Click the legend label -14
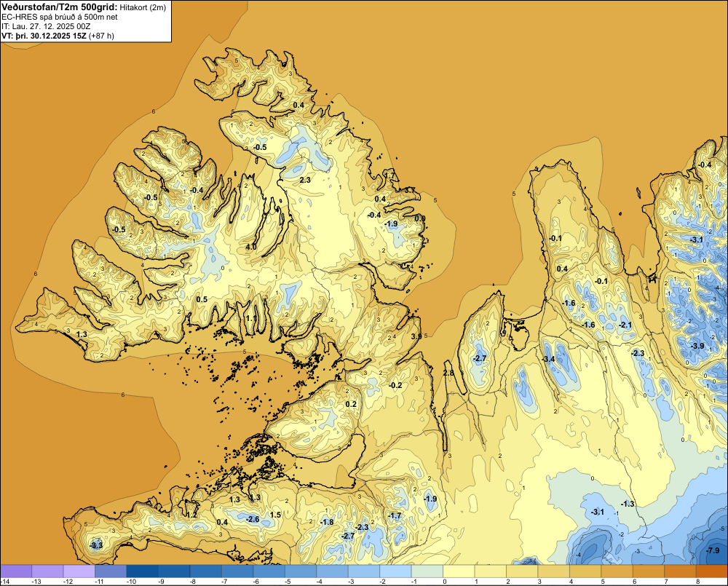Viewport: 728px width, 586px height. click(5, 582)
